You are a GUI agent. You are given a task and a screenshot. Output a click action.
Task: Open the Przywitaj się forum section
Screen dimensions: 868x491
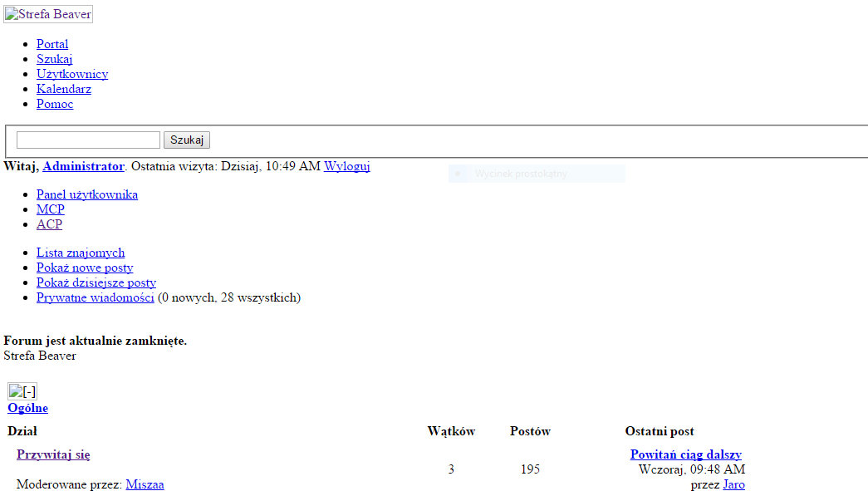(x=53, y=454)
